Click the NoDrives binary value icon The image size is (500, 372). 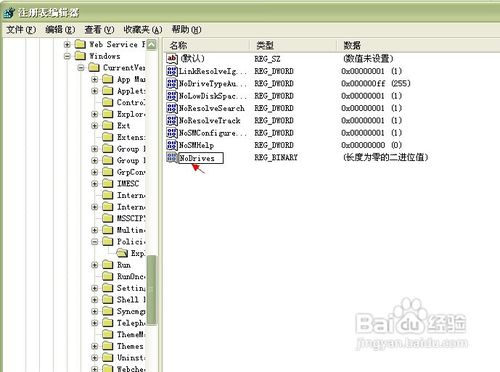point(172,157)
